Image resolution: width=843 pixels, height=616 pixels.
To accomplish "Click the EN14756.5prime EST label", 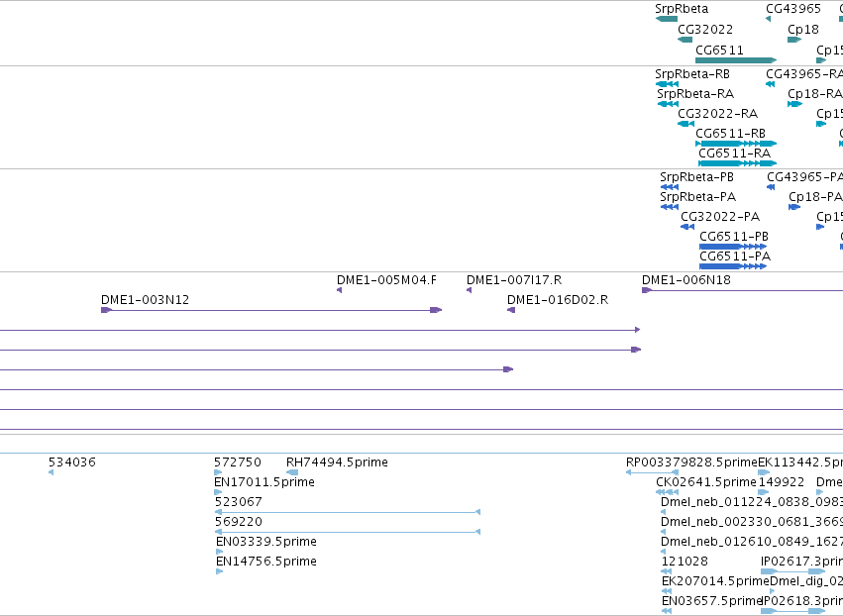I will pos(266,562).
